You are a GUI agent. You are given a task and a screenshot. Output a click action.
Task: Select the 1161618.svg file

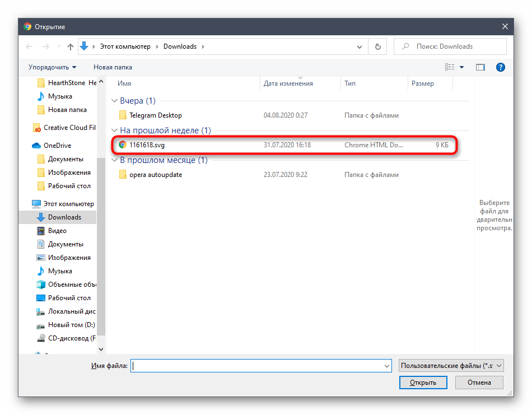146,145
